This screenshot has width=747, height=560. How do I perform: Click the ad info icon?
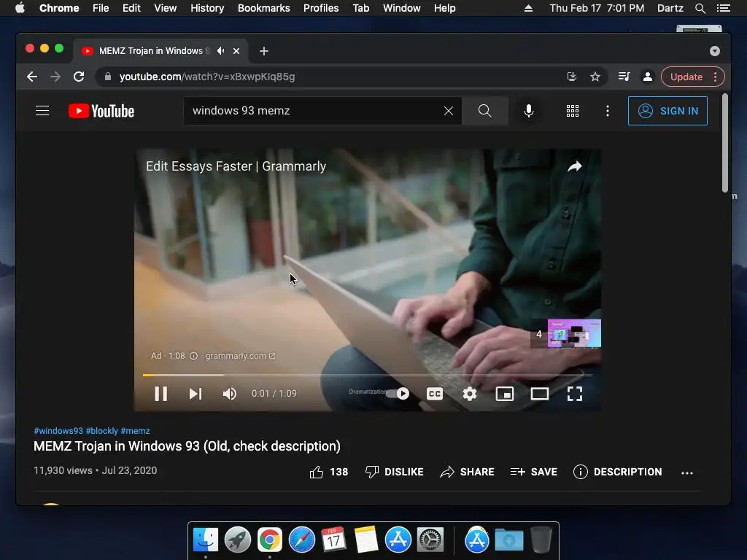point(194,356)
